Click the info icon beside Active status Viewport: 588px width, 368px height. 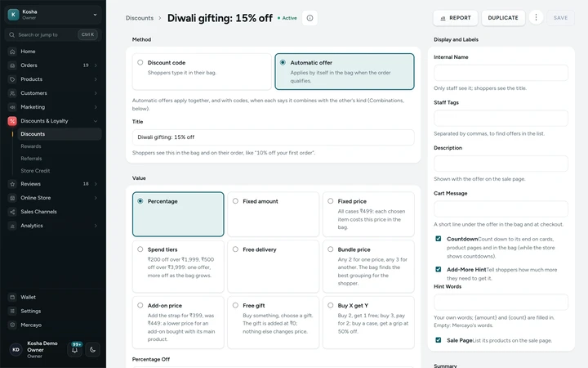(310, 18)
